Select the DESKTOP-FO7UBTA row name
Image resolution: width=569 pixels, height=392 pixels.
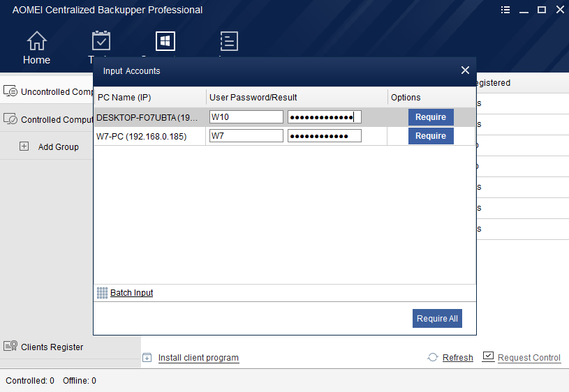point(147,117)
